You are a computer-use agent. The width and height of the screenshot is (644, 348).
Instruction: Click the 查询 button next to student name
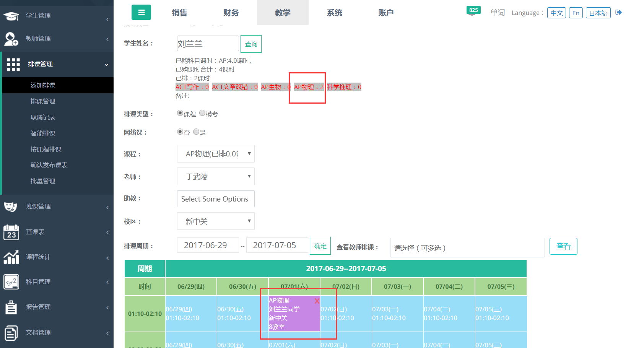[251, 44]
